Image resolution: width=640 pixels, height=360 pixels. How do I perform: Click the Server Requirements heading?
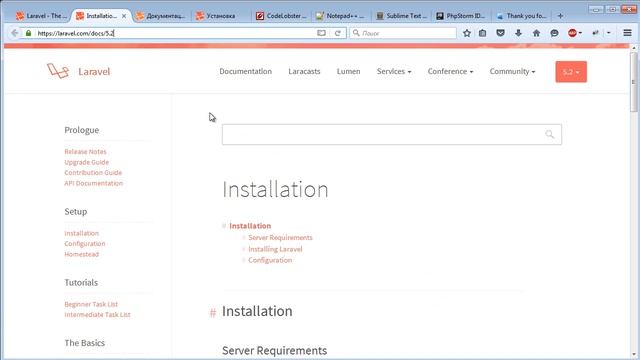point(274,351)
